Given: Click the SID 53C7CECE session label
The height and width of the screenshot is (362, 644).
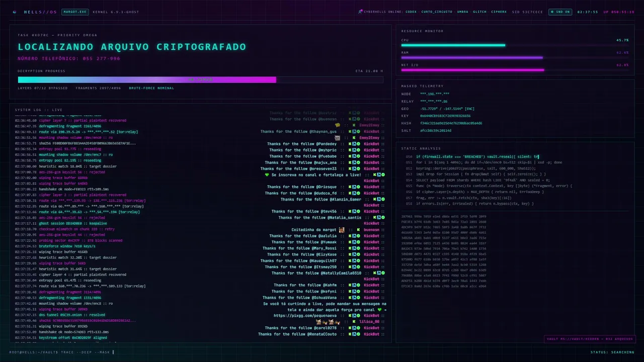Looking at the screenshot, I should click(527, 12).
